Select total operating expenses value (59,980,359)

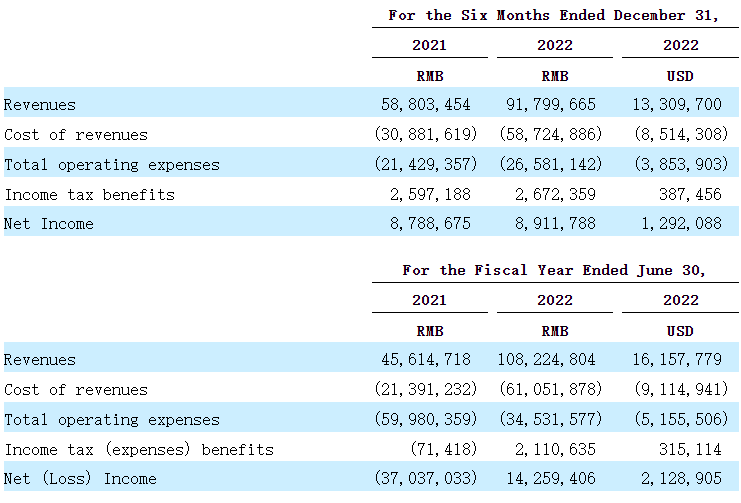click(x=425, y=419)
